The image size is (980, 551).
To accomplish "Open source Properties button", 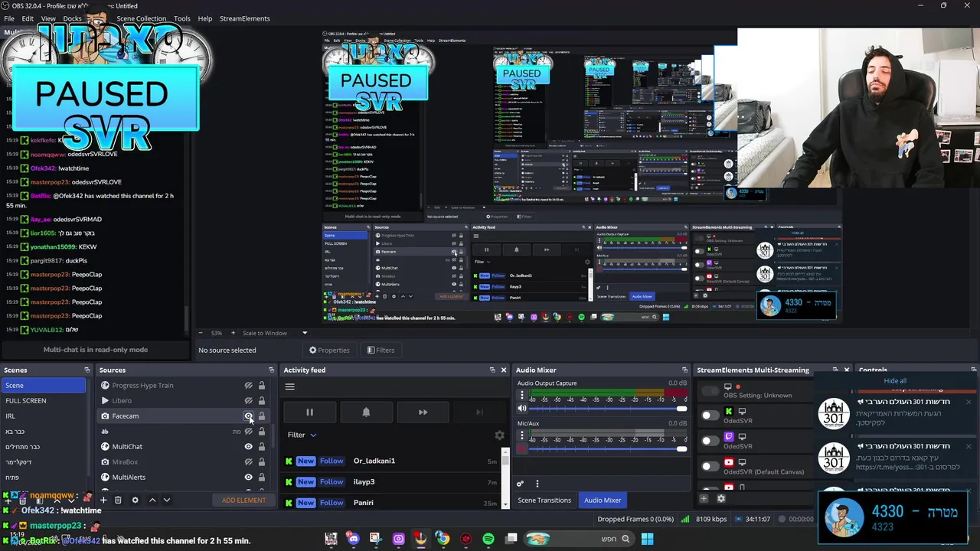I will pos(329,350).
